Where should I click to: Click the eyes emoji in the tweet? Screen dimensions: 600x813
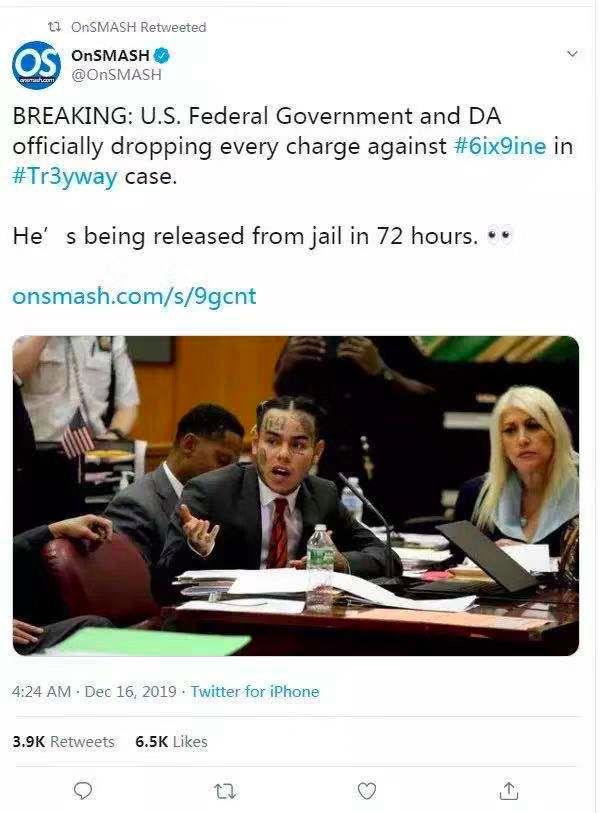pos(500,237)
